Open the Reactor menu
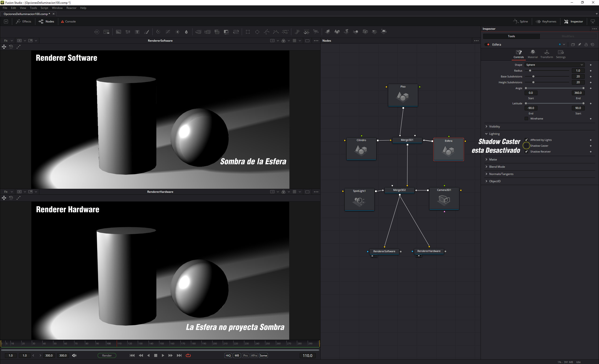The image size is (599, 364). point(71,8)
